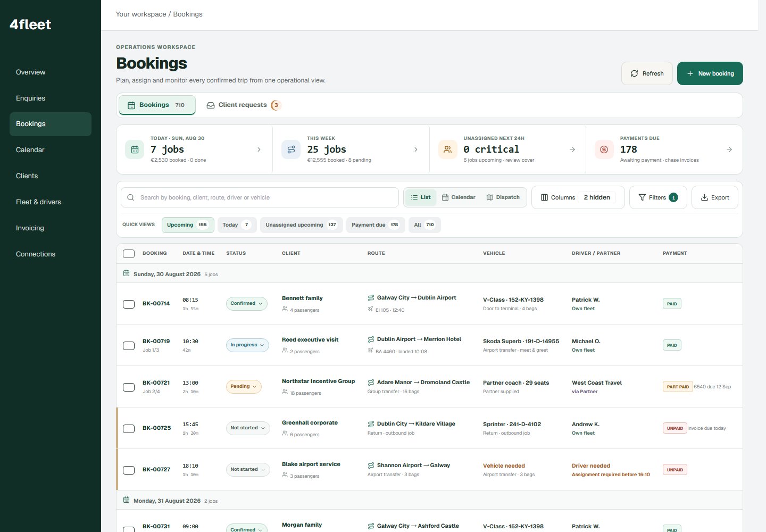Click the Refresh button
This screenshot has width=766, height=532.
(647, 73)
